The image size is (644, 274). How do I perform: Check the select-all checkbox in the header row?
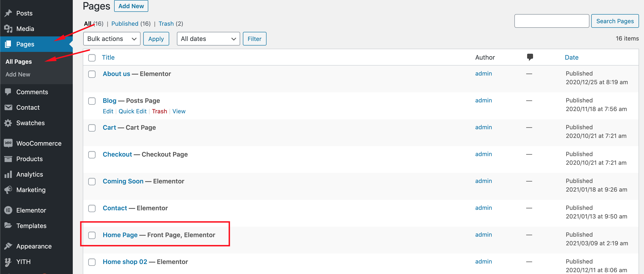(x=92, y=58)
